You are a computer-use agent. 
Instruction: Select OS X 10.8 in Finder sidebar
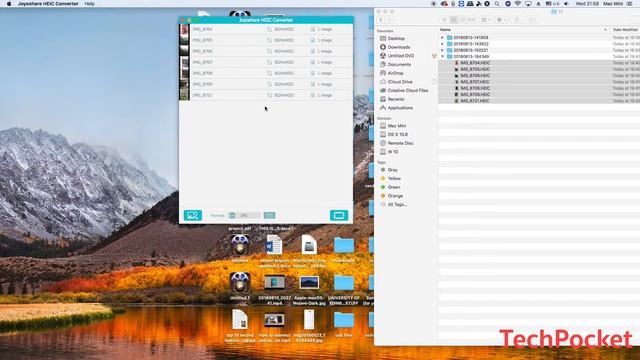398,134
